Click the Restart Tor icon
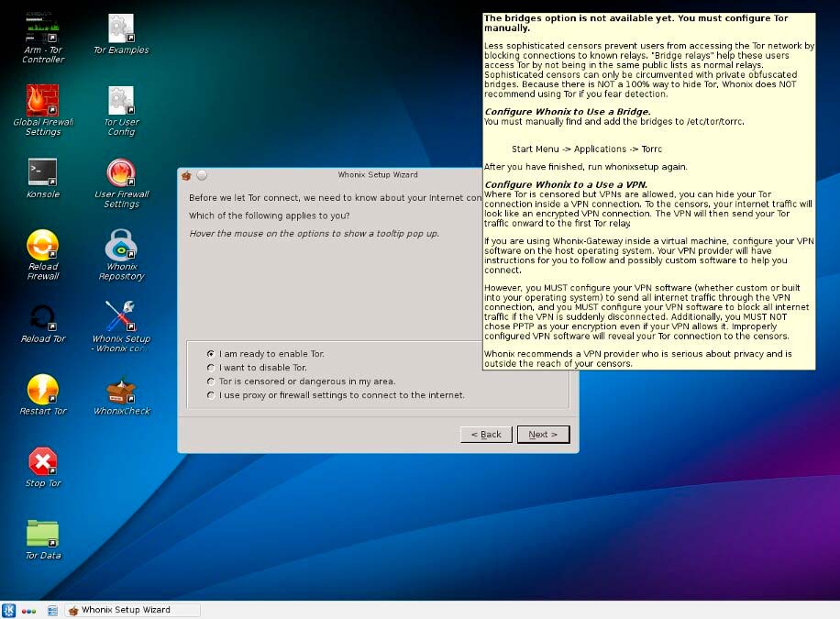Viewport: 840px width, 619px height. [43, 390]
